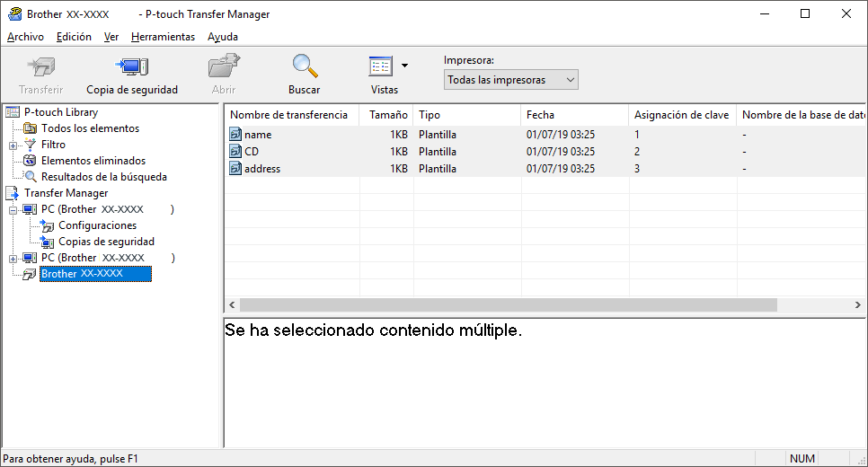Screen dimensions: 868x467
Task: Select Copias de seguridad in tree
Action: coord(106,242)
